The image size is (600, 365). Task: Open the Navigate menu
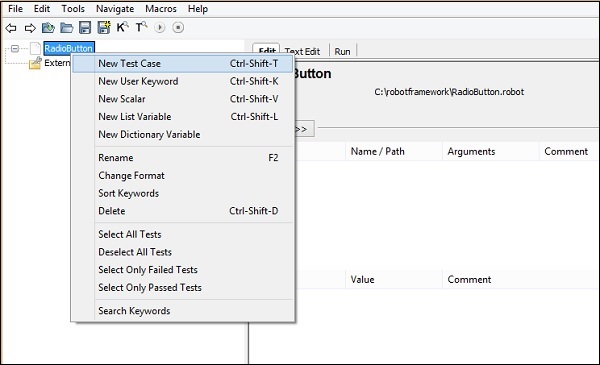click(x=115, y=8)
